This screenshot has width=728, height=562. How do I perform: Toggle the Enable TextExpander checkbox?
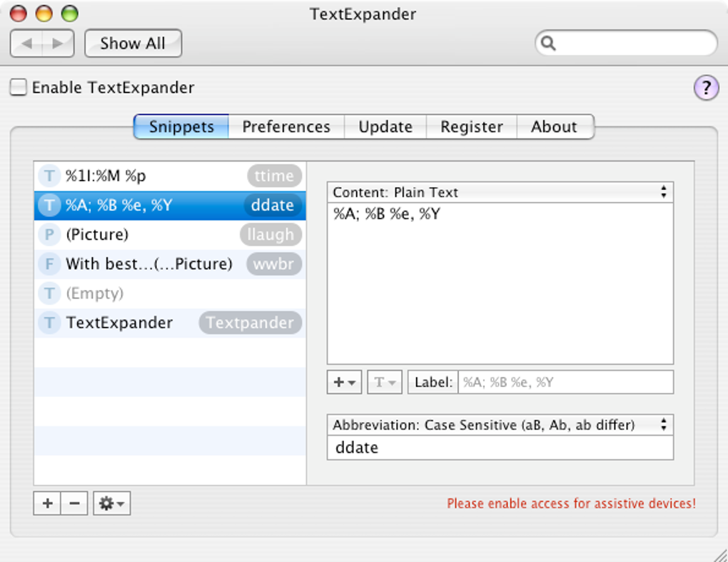point(19,88)
